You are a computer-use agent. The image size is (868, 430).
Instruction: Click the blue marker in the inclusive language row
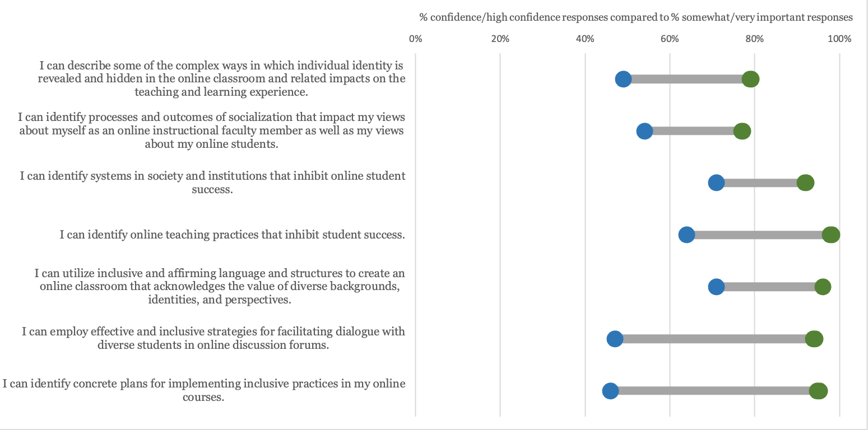[x=716, y=287]
